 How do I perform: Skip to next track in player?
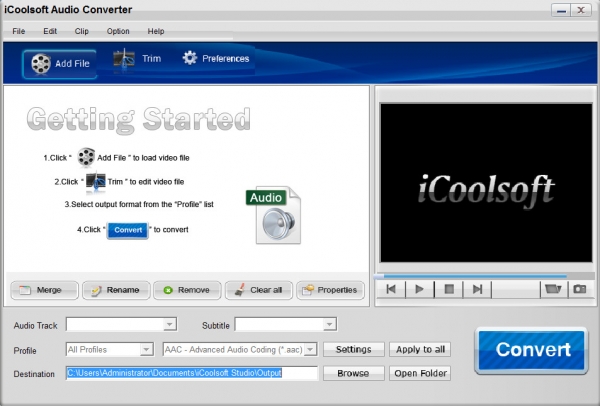[477, 289]
